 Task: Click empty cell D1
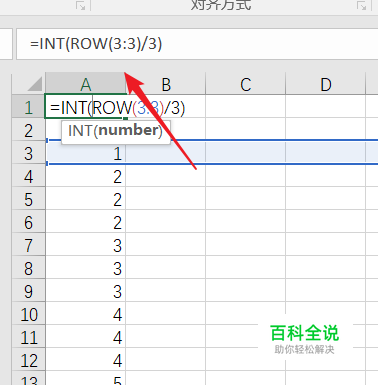[x=326, y=106]
